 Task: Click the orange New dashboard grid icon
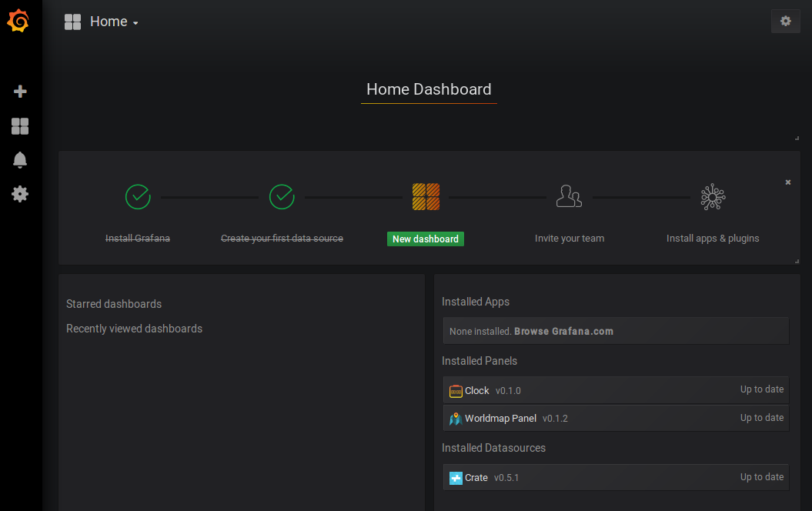click(x=426, y=197)
